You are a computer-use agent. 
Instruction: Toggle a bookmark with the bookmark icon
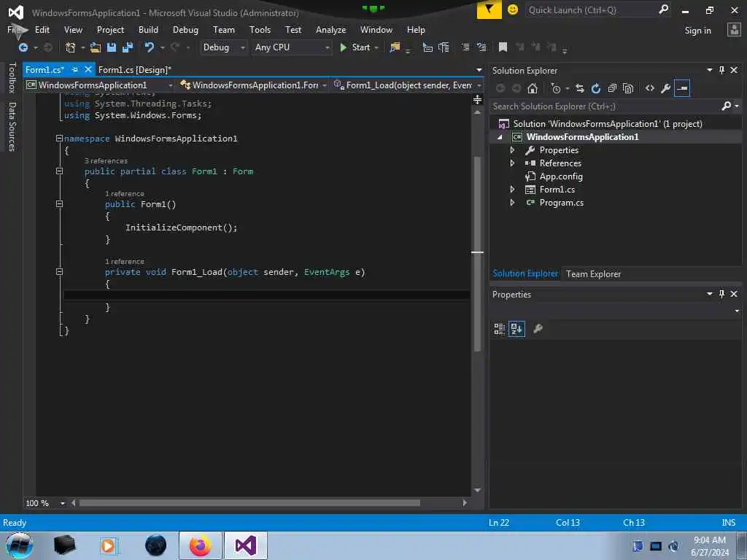(503, 47)
